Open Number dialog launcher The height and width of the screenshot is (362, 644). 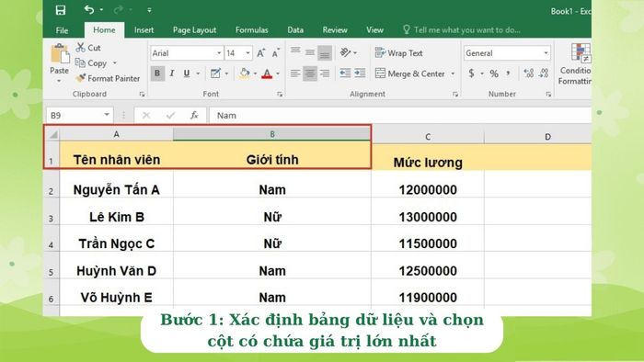tap(548, 95)
